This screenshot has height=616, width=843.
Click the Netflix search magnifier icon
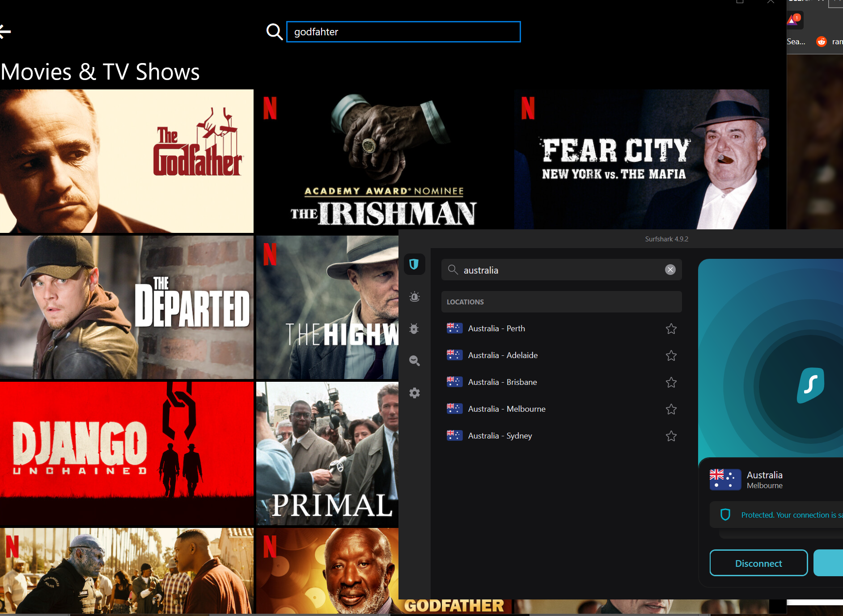(x=274, y=32)
